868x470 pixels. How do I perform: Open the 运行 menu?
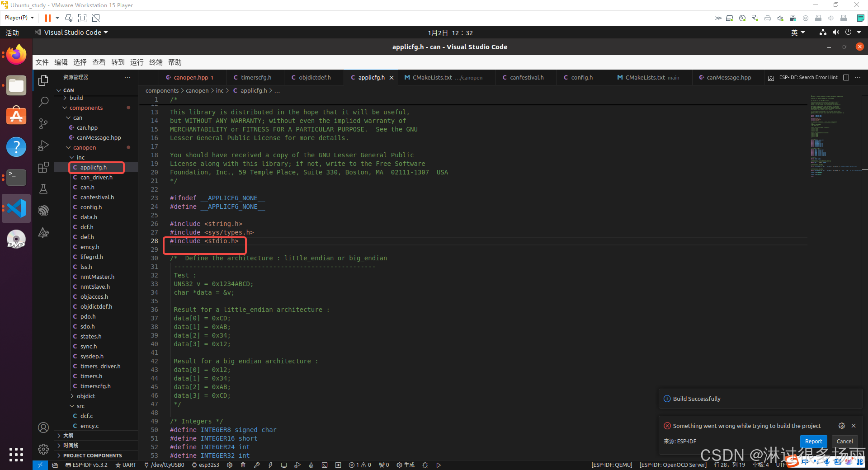click(x=137, y=62)
